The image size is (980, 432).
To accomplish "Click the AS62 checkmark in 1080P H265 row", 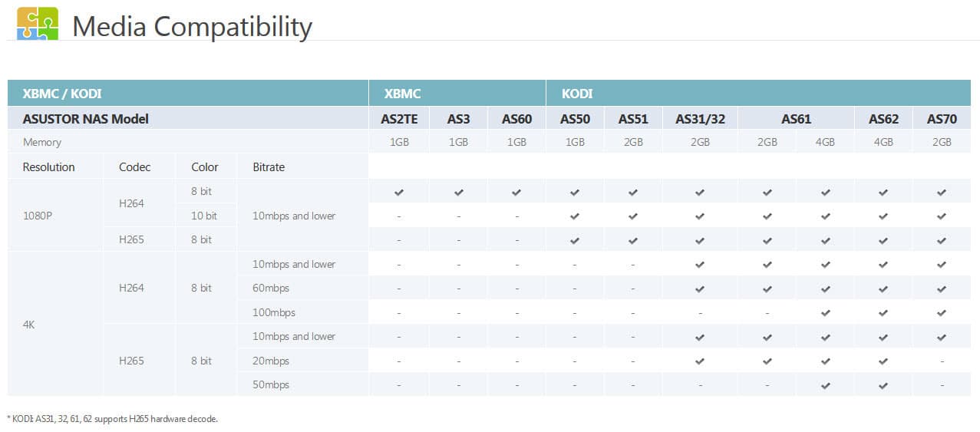I will 883,240.
